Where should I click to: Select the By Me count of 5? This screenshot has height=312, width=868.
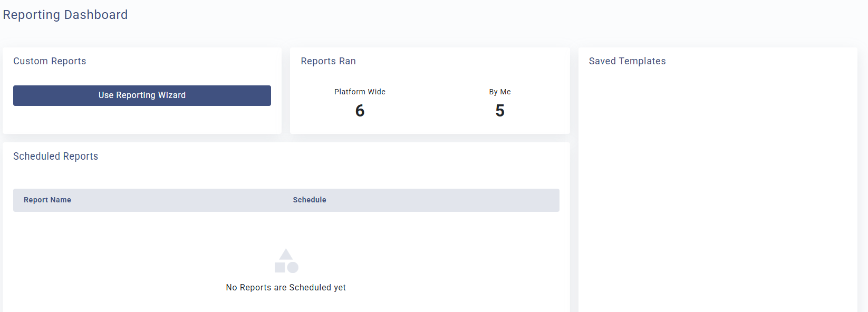(x=500, y=111)
